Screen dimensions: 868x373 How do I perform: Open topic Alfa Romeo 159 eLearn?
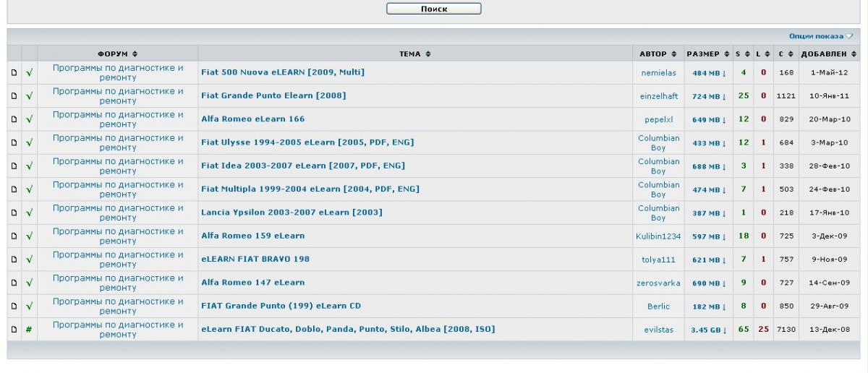tap(252, 236)
